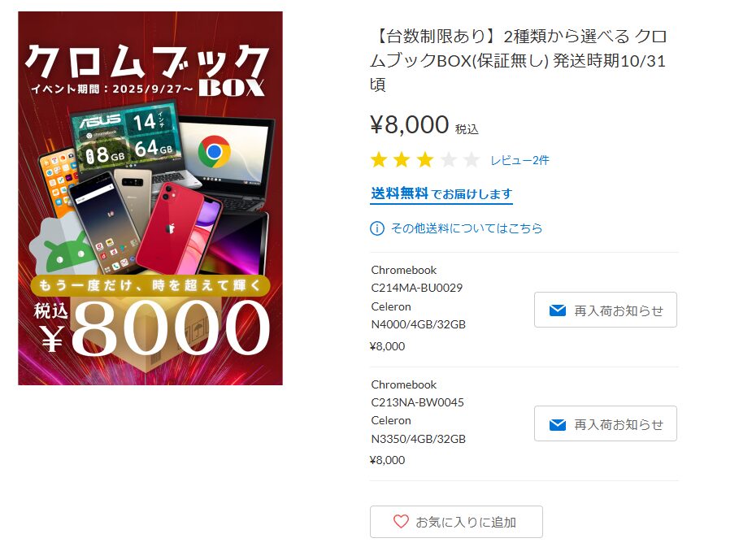Click the third gold rating star

(x=425, y=159)
